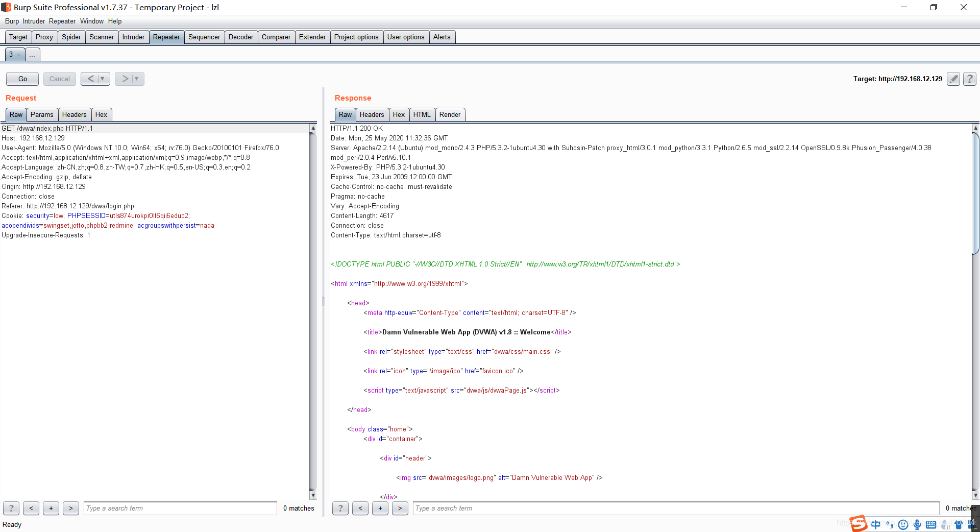Open the Repeater help question mark icon
The height and width of the screenshot is (532, 980).
coord(969,79)
